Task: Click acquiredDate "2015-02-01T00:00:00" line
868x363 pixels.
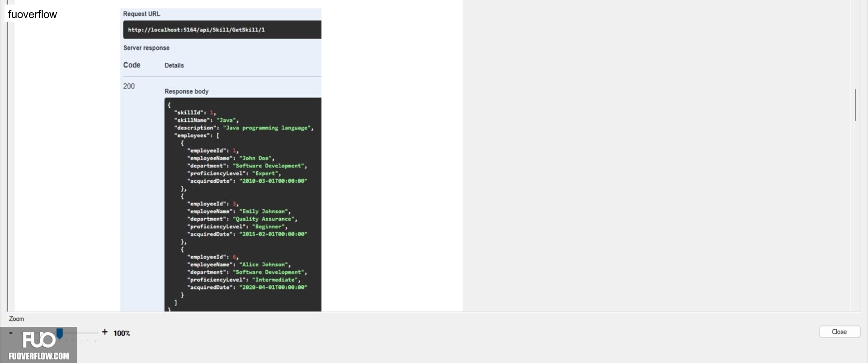Action: (x=247, y=235)
